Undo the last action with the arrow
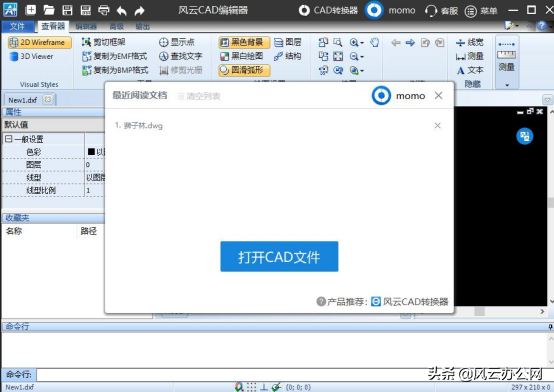This screenshot has width=554, height=392. click(122, 11)
